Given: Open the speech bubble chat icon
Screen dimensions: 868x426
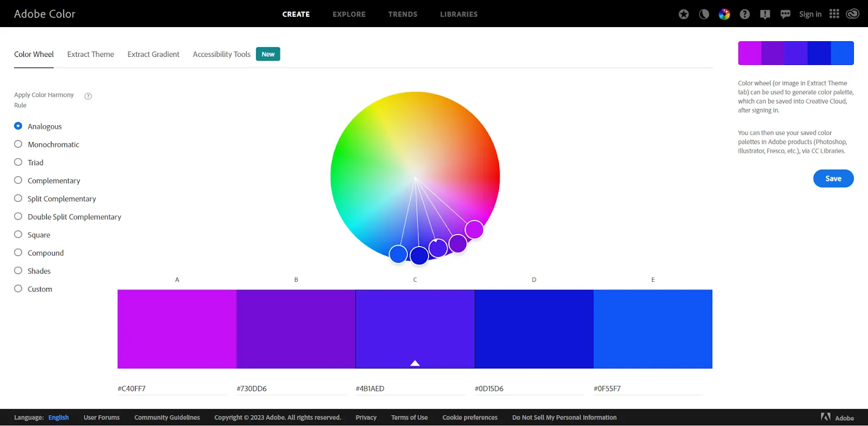Looking at the screenshot, I should 785,15.
